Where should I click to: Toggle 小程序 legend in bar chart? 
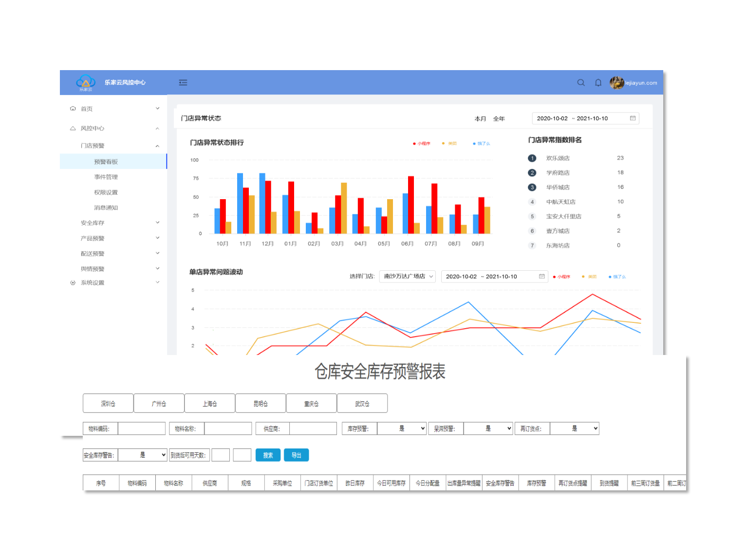(x=422, y=144)
